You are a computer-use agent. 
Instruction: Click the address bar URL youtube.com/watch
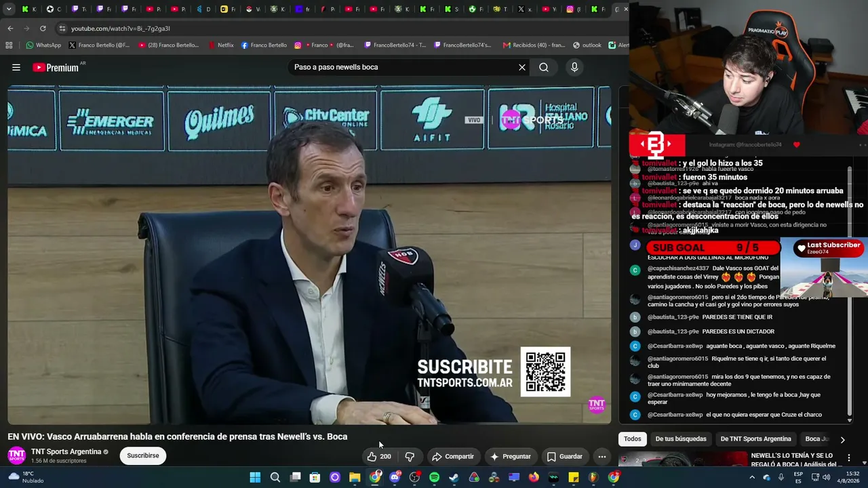(121, 28)
